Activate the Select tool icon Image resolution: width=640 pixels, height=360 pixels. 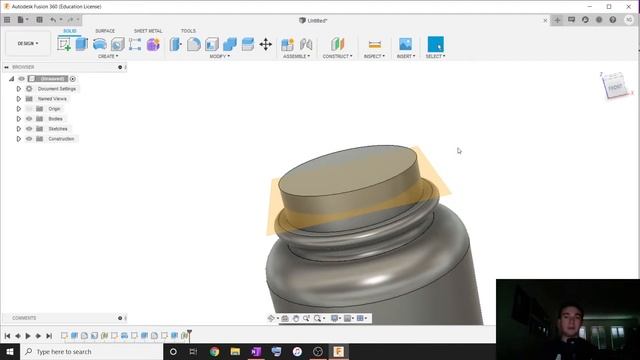coord(436,44)
